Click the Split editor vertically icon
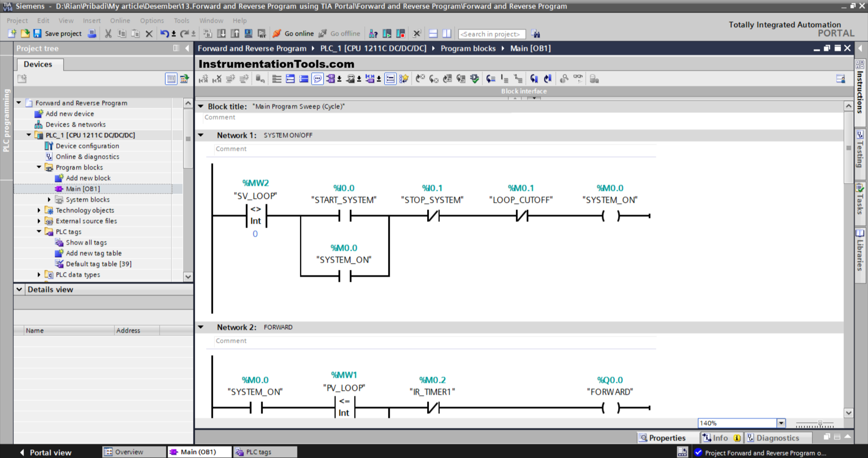 pyautogui.click(x=447, y=33)
